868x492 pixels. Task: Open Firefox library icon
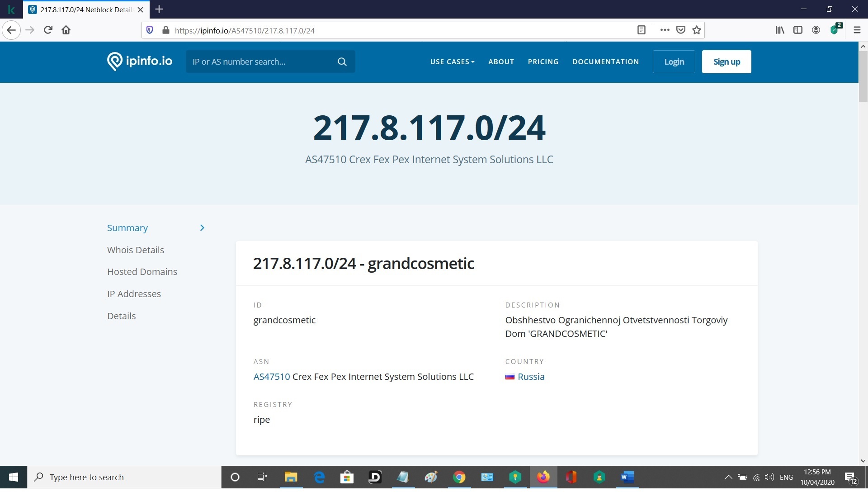(x=780, y=30)
